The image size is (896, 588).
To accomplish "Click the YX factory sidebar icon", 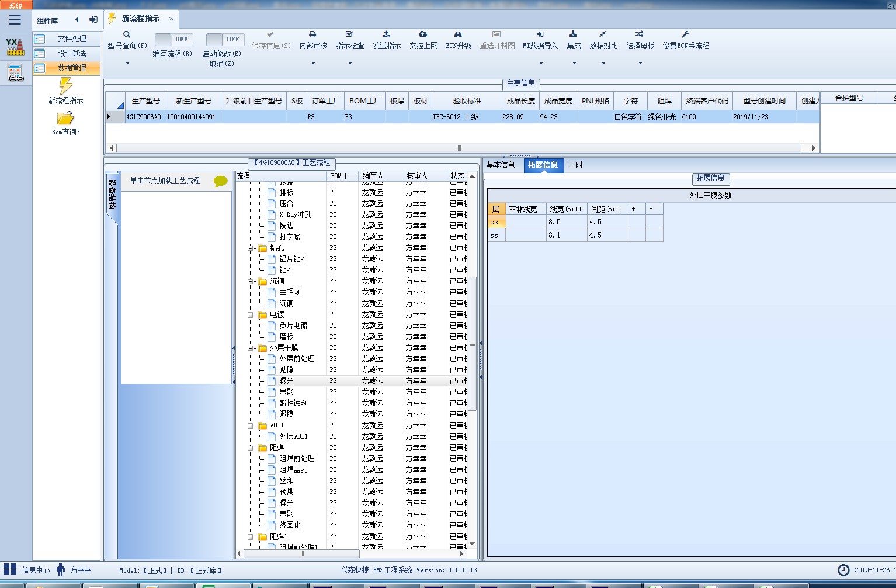I will click(15, 47).
